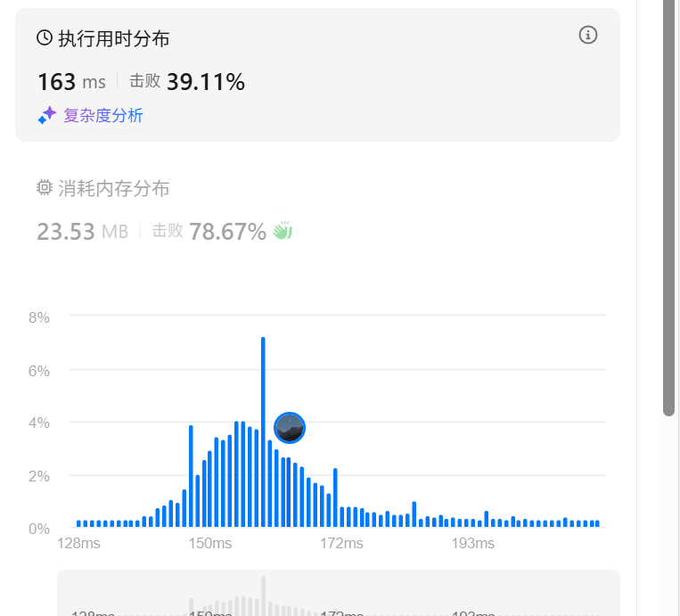Click the 0% y-axis label
This screenshot has height=616, width=680.
pos(39,530)
